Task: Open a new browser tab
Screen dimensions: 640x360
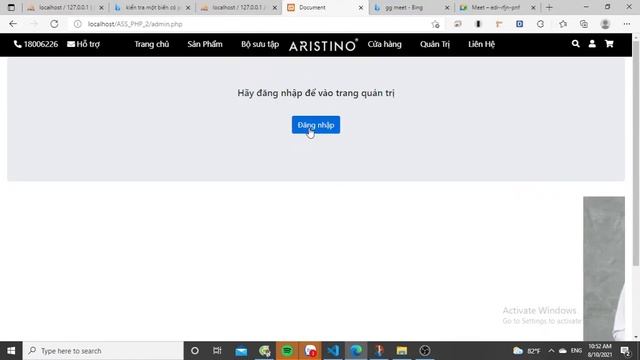Action: coord(549,7)
